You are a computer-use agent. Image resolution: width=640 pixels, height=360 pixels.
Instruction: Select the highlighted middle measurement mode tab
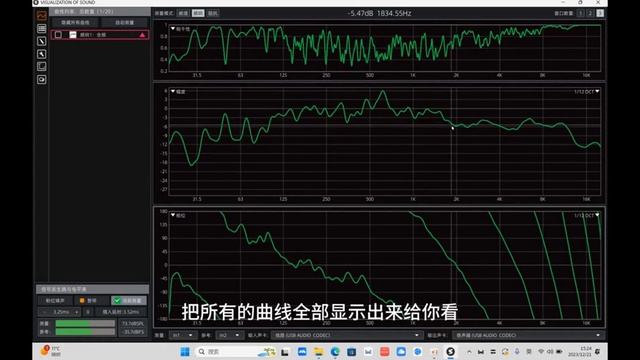(198, 13)
